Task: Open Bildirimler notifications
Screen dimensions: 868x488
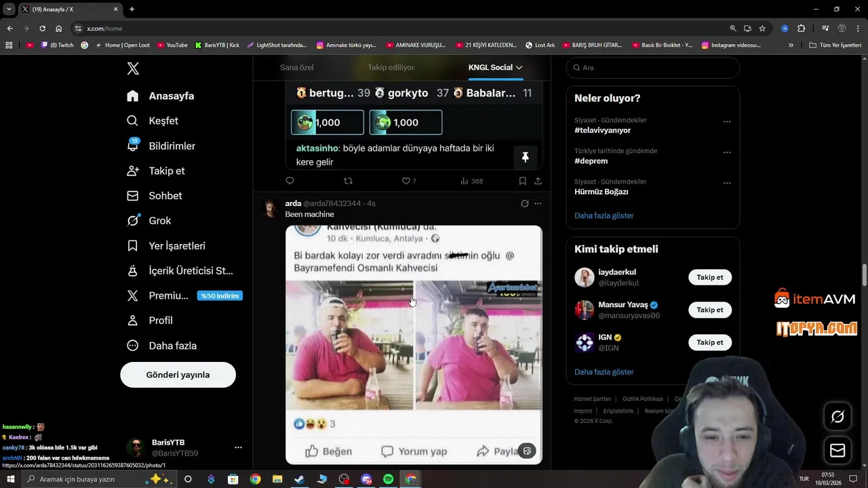Action: (161, 146)
